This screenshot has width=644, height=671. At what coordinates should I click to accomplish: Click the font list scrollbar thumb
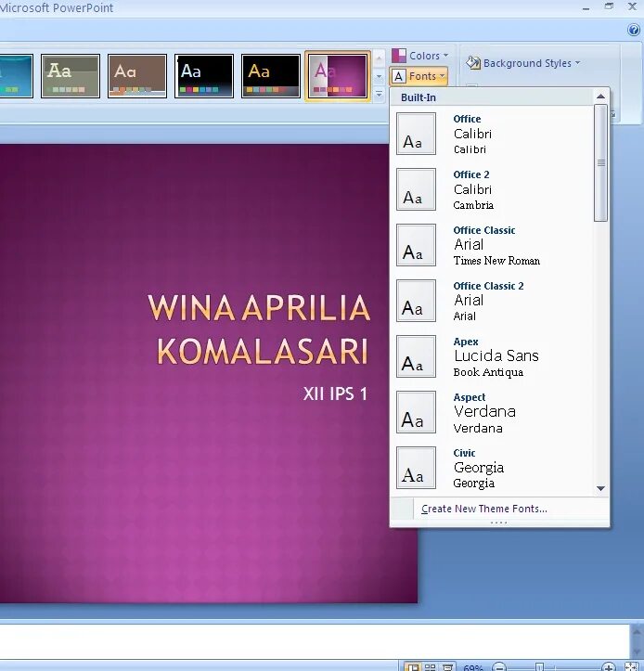click(x=600, y=163)
